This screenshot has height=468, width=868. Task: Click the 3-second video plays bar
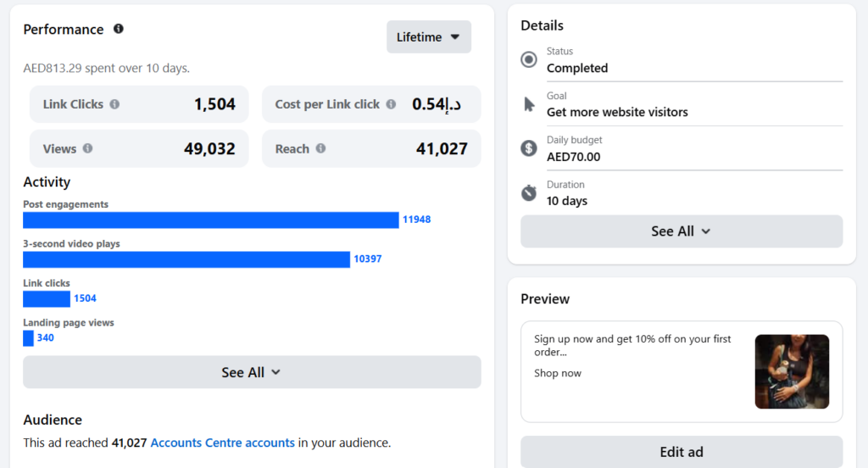[x=186, y=259]
